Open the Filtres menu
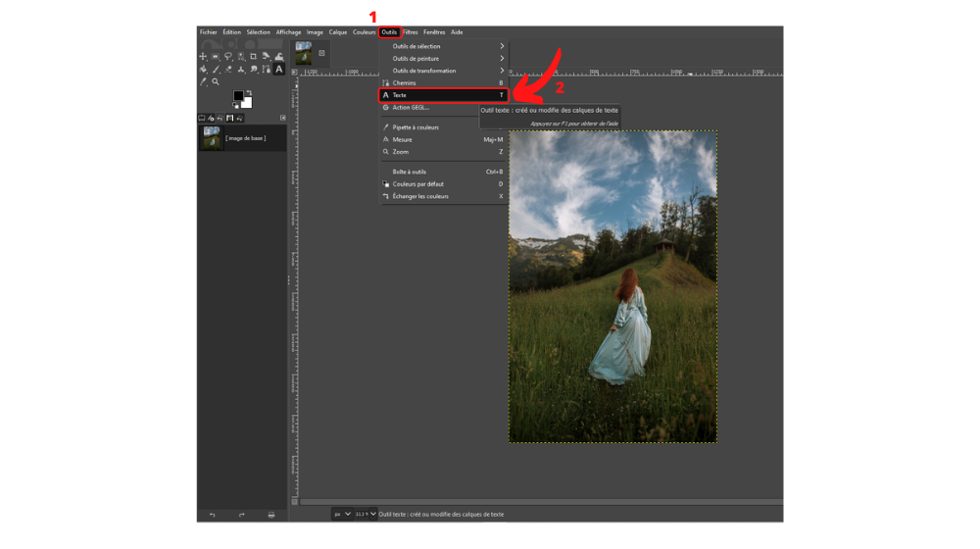980x549 pixels. tap(410, 32)
